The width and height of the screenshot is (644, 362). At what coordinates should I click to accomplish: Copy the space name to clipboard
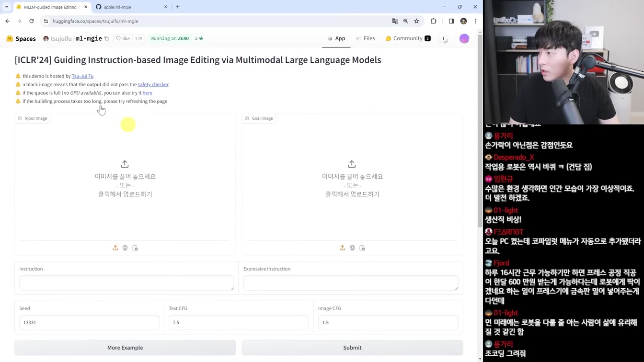(107, 38)
